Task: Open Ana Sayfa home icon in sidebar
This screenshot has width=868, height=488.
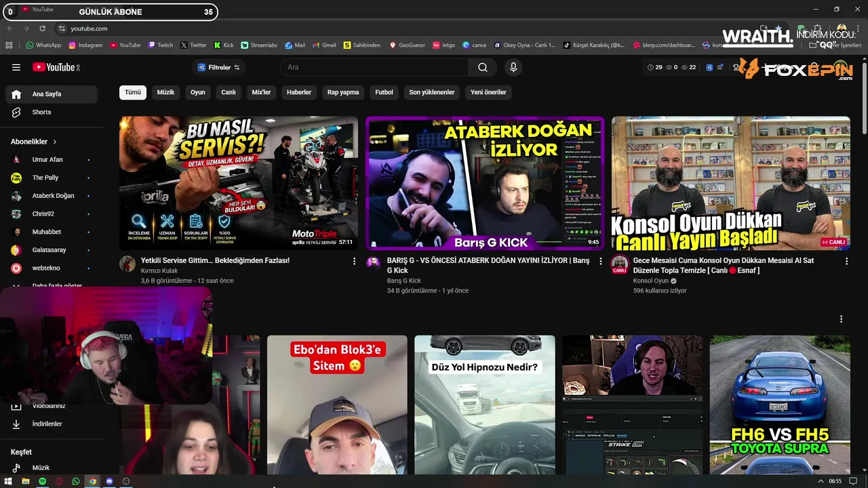Action: [x=16, y=94]
